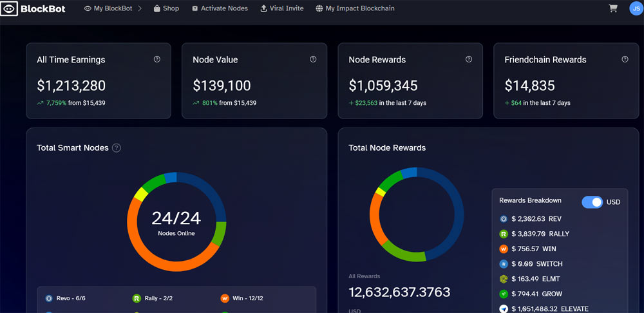The width and height of the screenshot is (644, 313).
Task: Click the 24/24 Nodes Online center
Action: click(x=176, y=223)
